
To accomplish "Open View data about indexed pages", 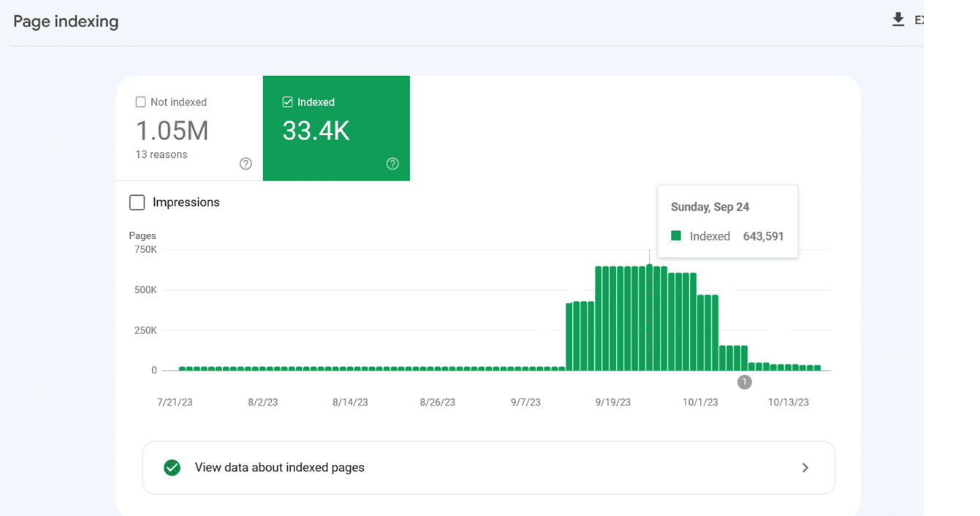I will click(x=279, y=468).
